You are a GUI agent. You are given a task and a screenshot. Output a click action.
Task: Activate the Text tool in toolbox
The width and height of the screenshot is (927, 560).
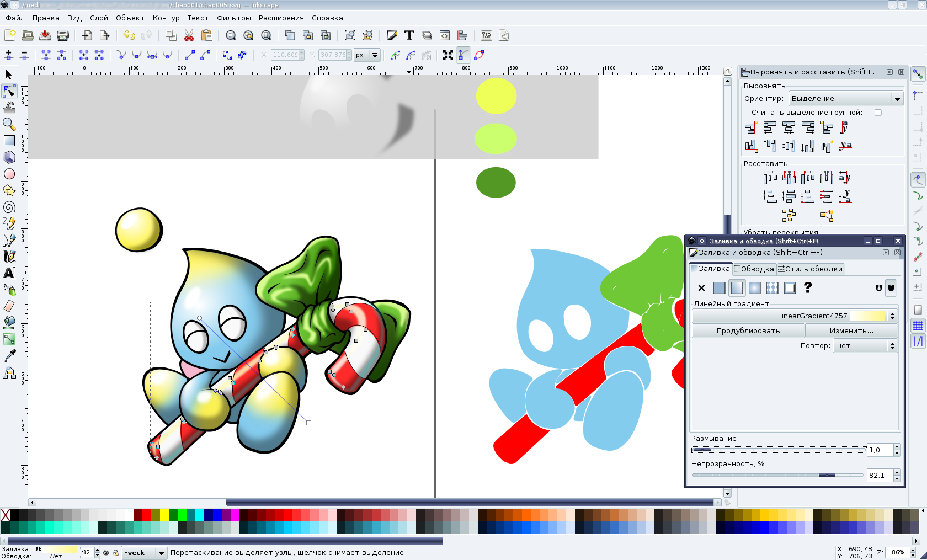(9, 273)
